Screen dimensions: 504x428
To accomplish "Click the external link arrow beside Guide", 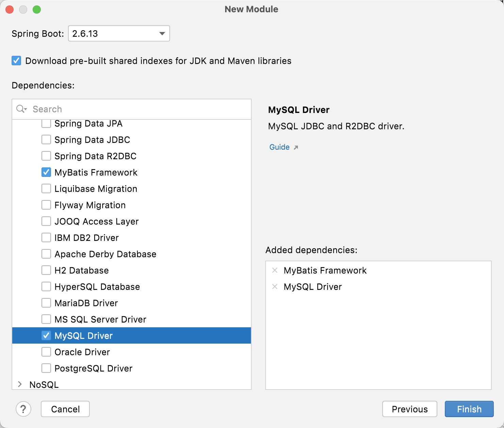I will (x=296, y=147).
